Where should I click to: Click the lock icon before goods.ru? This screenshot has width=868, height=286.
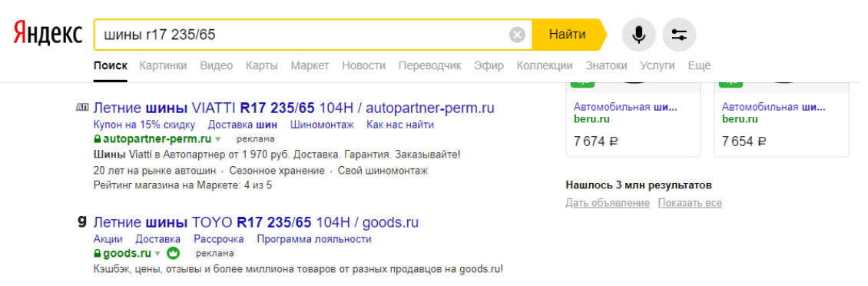98,254
